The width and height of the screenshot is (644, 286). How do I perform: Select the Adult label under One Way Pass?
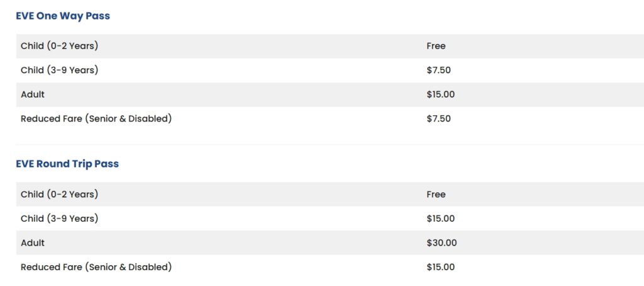(33, 94)
